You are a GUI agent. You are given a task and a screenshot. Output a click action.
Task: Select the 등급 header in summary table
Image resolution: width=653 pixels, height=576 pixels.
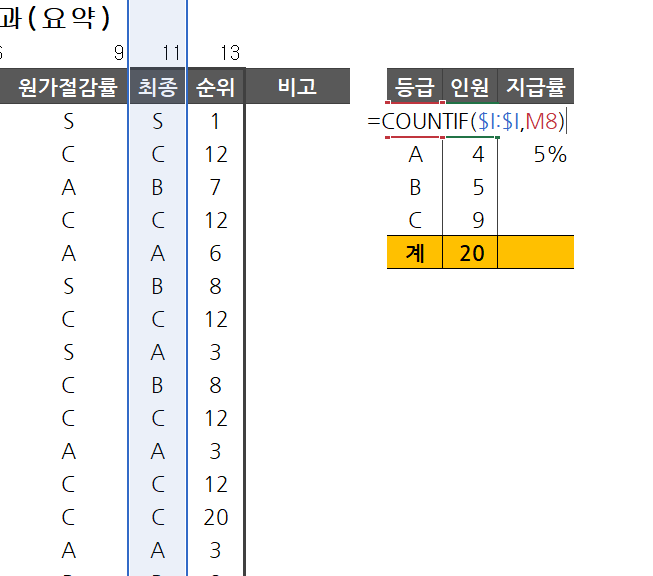tap(414, 87)
